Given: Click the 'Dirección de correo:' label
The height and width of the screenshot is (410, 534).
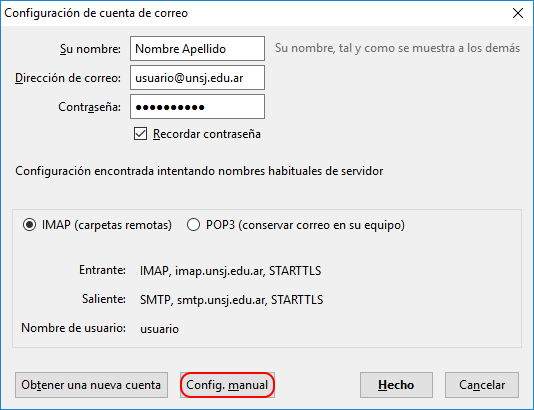Looking at the screenshot, I should click(68, 78).
